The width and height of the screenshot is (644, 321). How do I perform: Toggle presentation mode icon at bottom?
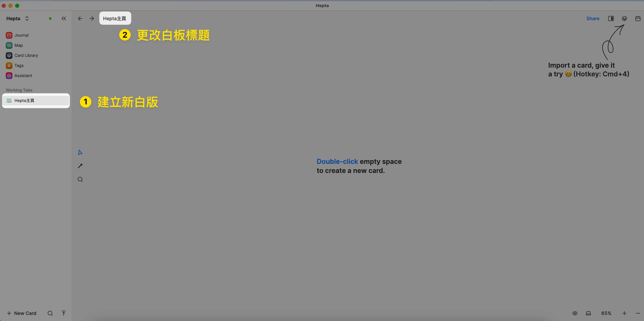[x=588, y=313]
